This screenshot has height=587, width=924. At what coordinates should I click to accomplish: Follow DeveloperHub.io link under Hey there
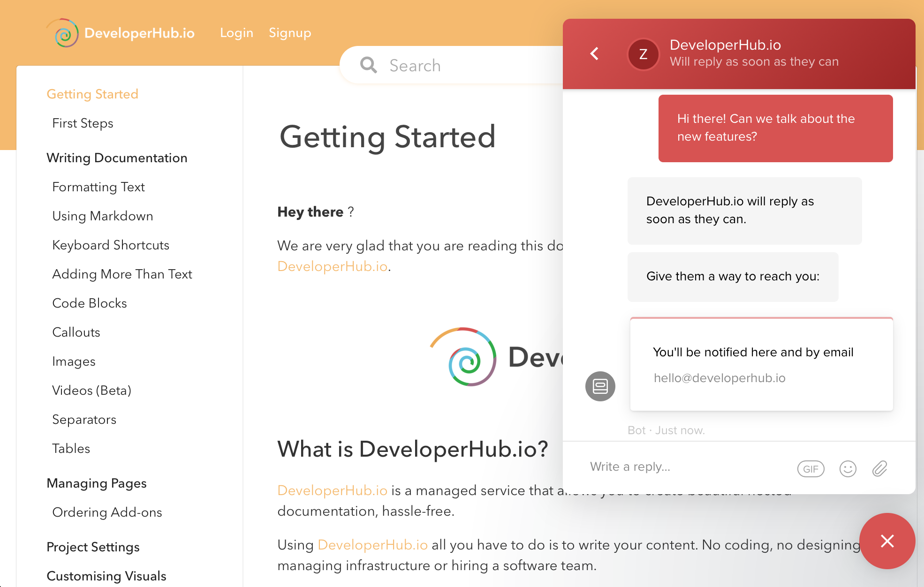(333, 266)
